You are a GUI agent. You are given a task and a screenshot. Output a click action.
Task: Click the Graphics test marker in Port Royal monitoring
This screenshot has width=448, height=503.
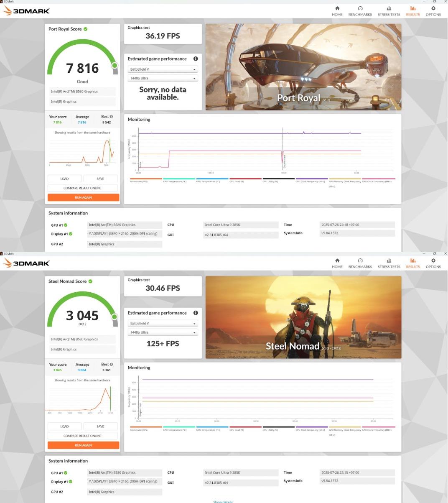click(x=284, y=162)
